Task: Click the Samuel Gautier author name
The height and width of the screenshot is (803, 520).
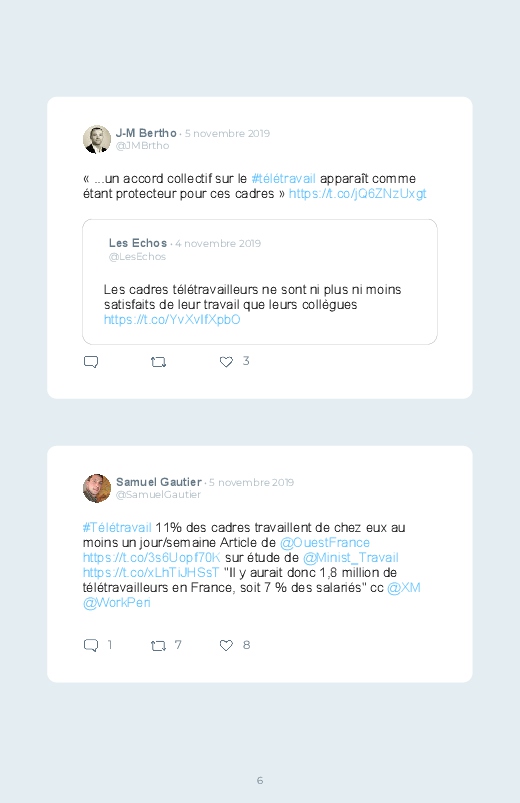Action: 159,482
